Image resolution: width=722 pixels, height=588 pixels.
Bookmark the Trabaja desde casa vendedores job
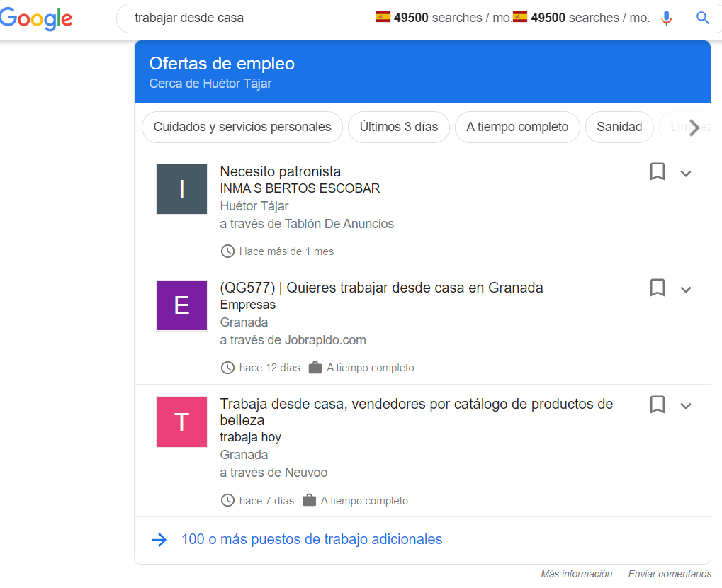pyautogui.click(x=657, y=405)
